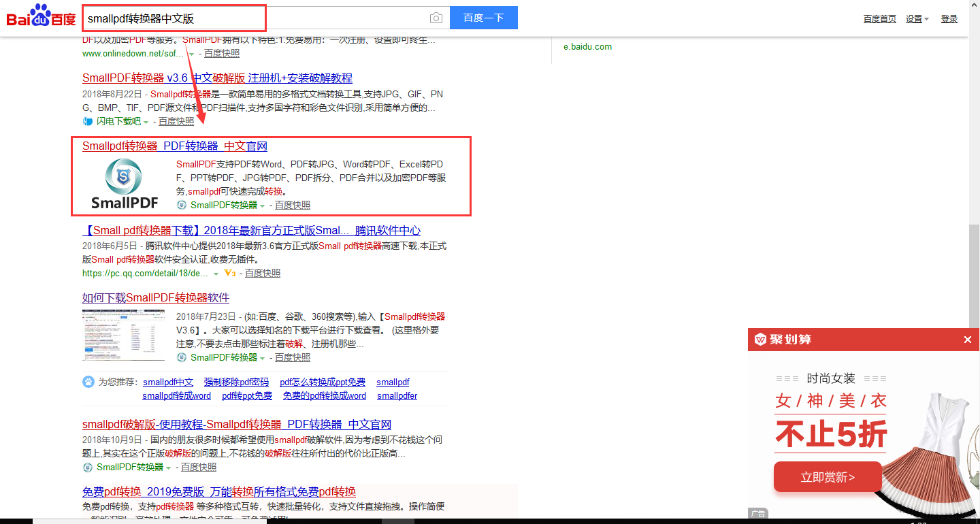The image size is (980, 524).
Task: Open 百度快照 for smallpdf破解版 result
Action: point(199,468)
